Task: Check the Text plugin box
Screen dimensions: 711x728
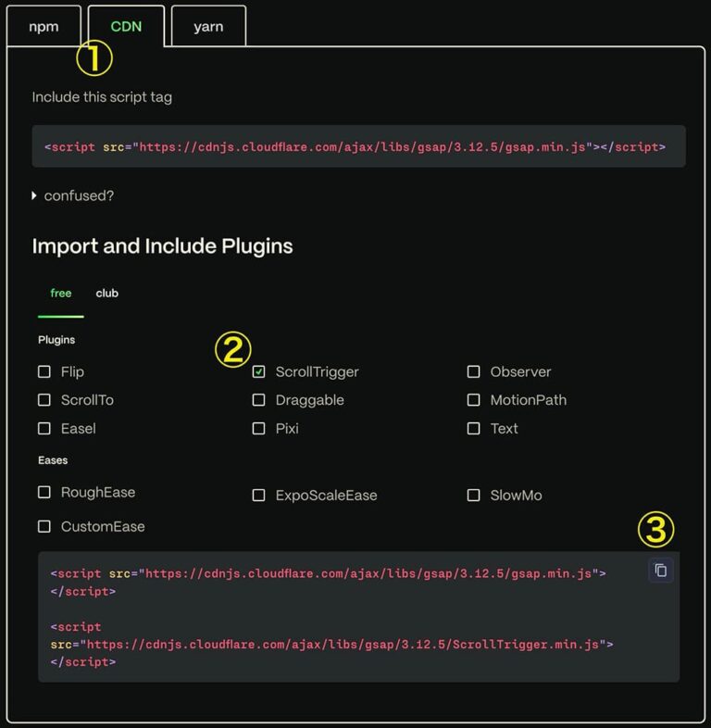Action: pos(474,429)
